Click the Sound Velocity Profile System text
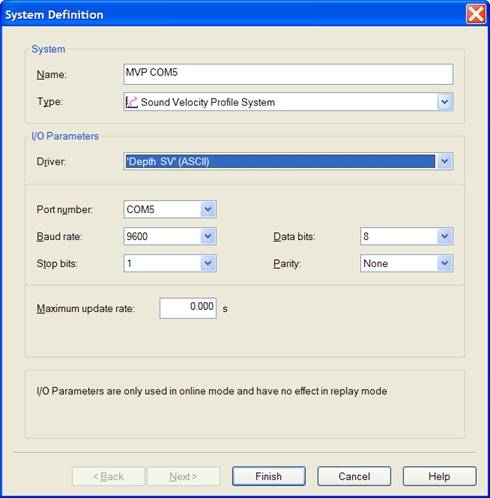 click(208, 102)
